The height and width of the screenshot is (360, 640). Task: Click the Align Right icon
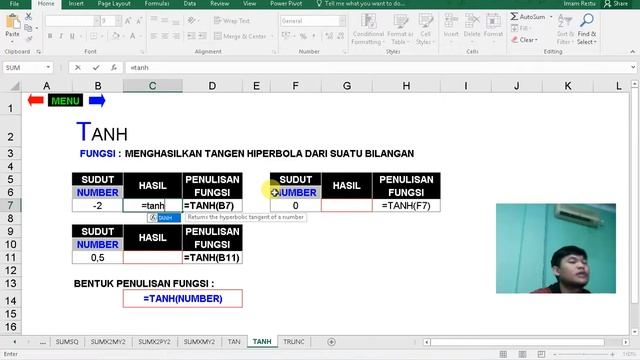(x=176, y=36)
